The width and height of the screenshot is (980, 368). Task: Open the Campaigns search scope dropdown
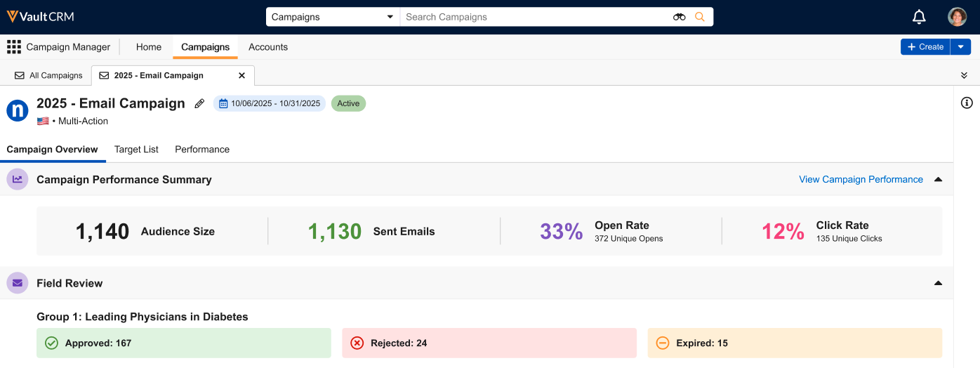click(333, 17)
